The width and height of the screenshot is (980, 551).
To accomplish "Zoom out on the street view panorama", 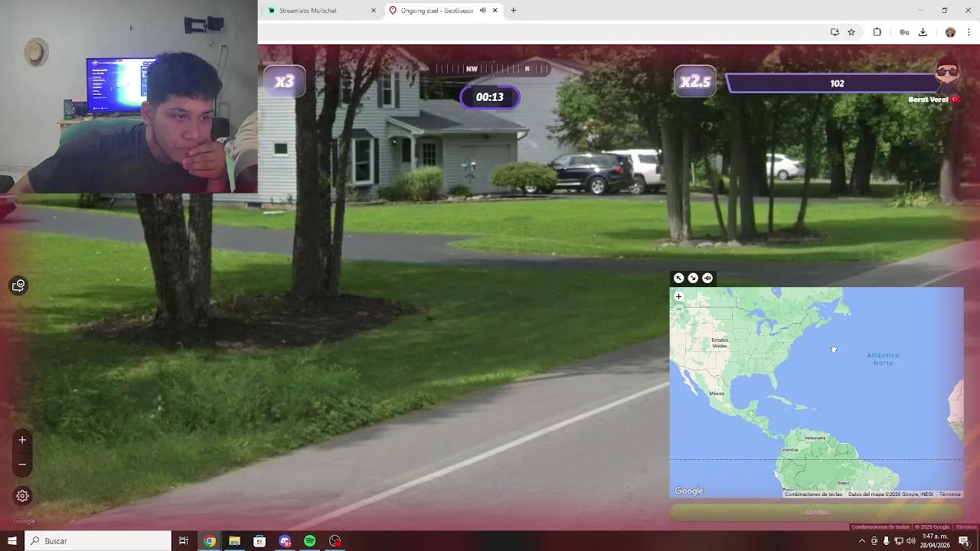I will pyautogui.click(x=22, y=465).
